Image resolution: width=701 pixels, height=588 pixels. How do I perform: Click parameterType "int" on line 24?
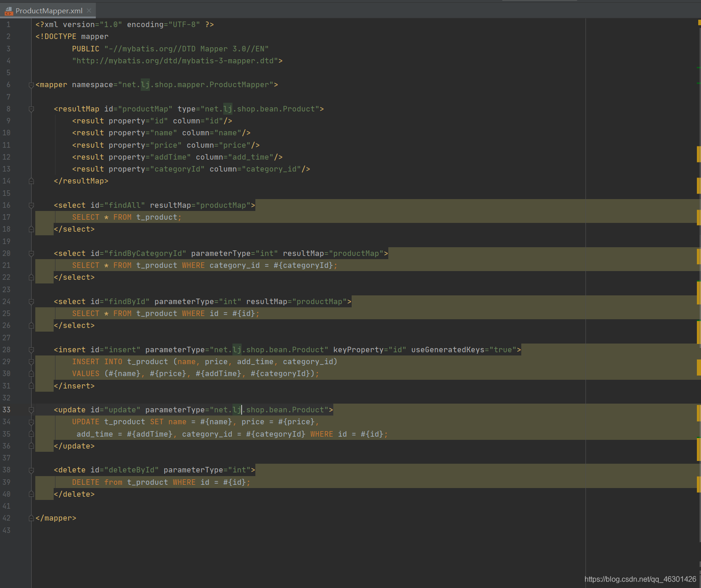coord(230,302)
